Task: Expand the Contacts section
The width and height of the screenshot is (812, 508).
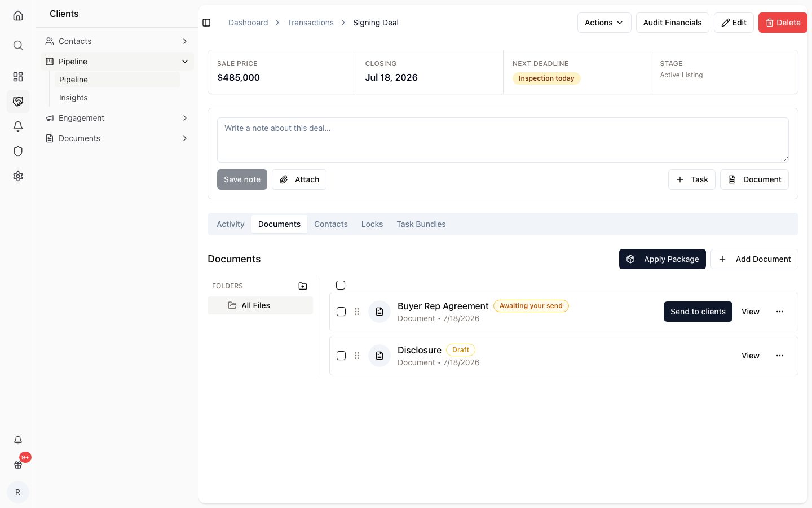Action: point(117,41)
